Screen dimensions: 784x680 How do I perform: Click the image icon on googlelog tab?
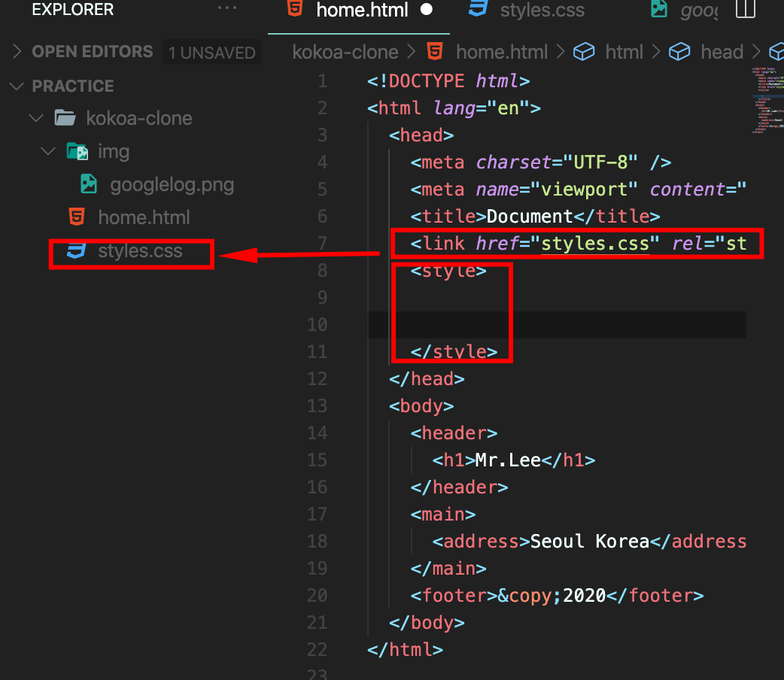click(659, 8)
